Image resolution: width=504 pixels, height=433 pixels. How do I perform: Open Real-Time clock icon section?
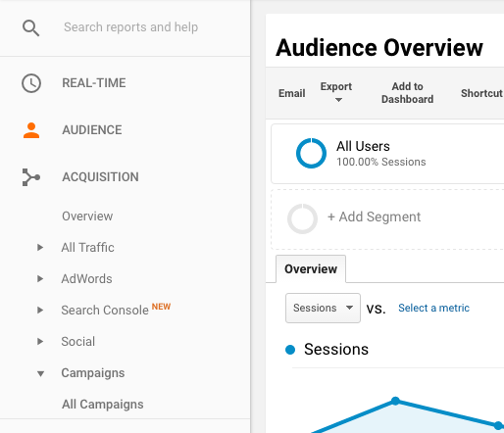click(x=31, y=83)
